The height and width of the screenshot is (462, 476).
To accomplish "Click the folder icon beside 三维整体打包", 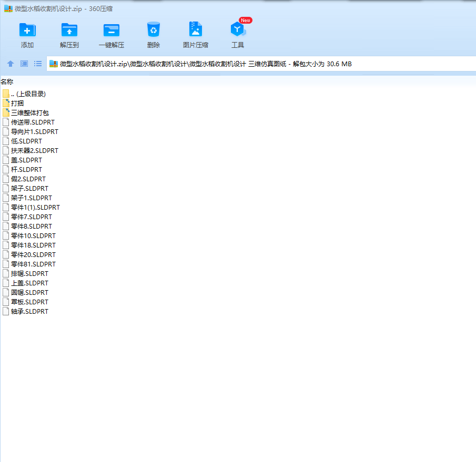I will click(6, 113).
